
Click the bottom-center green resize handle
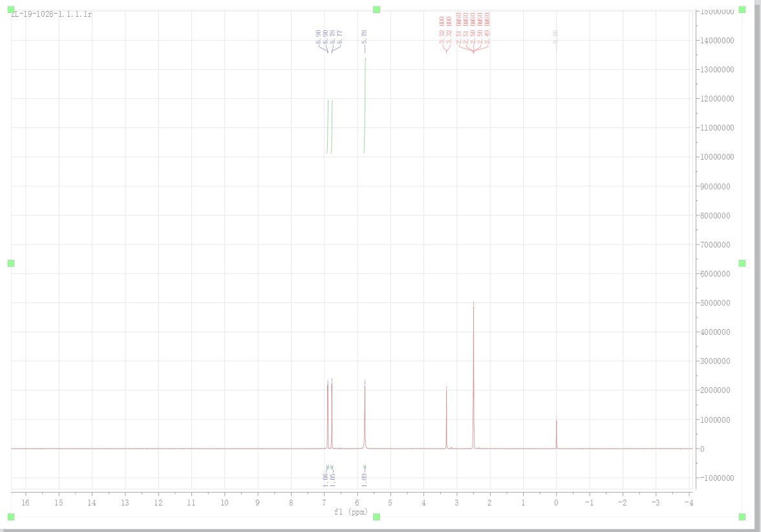376,516
